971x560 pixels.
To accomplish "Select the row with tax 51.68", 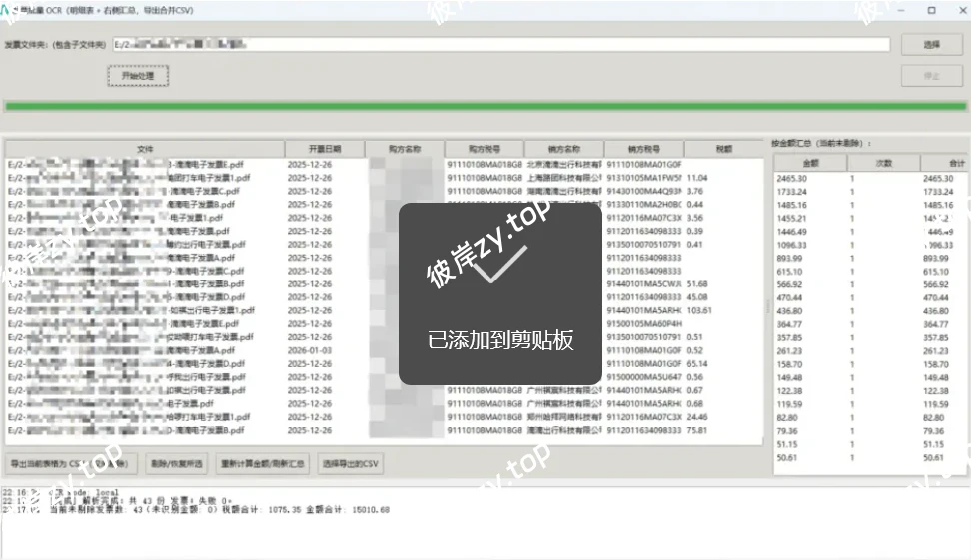I will [x=384, y=284].
